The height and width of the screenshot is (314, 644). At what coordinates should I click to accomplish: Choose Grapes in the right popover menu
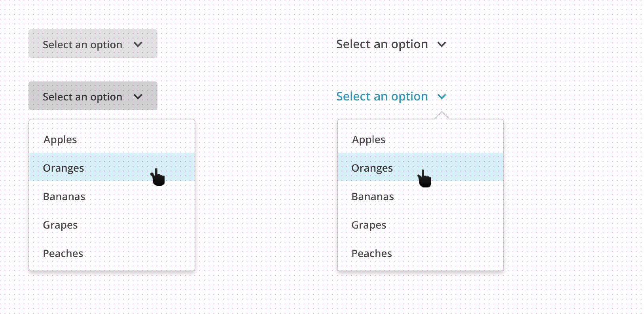point(420,225)
